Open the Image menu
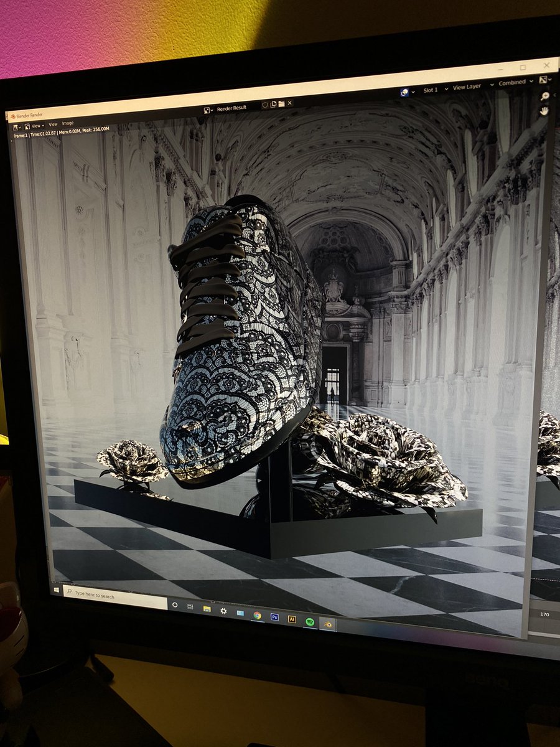Viewport: 560px width, 747px height. click(68, 123)
